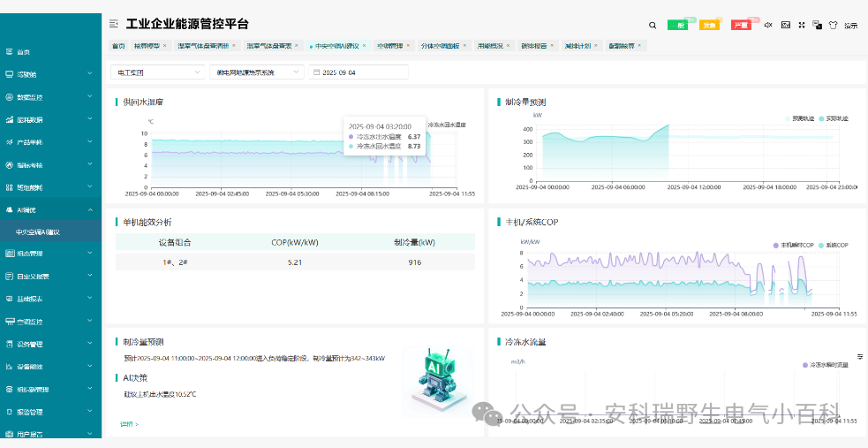Click the 自定义报表 sidebar icon

[9, 276]
